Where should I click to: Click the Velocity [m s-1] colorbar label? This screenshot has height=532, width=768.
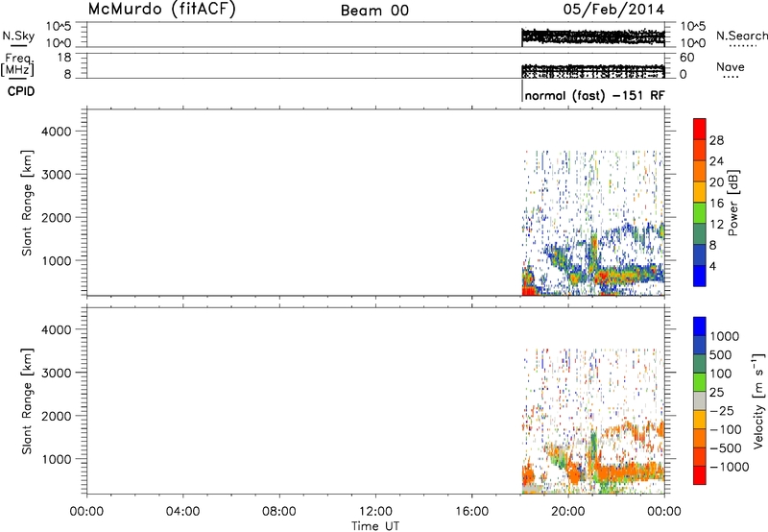758,400
